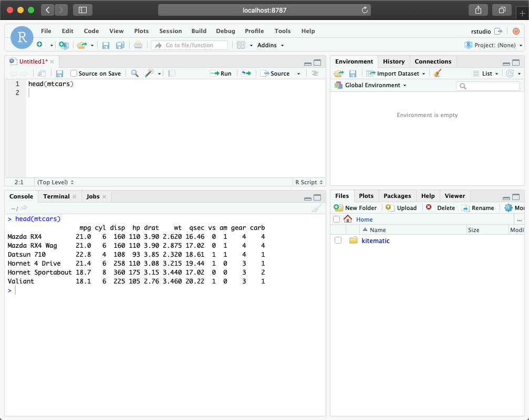
Task: Switch to the History tab
Action: point(393,61)
